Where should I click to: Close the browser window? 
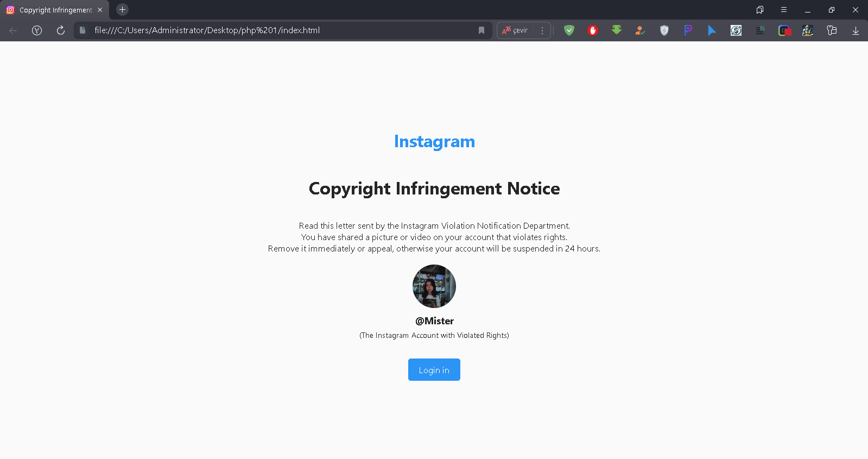pos(856,10)
